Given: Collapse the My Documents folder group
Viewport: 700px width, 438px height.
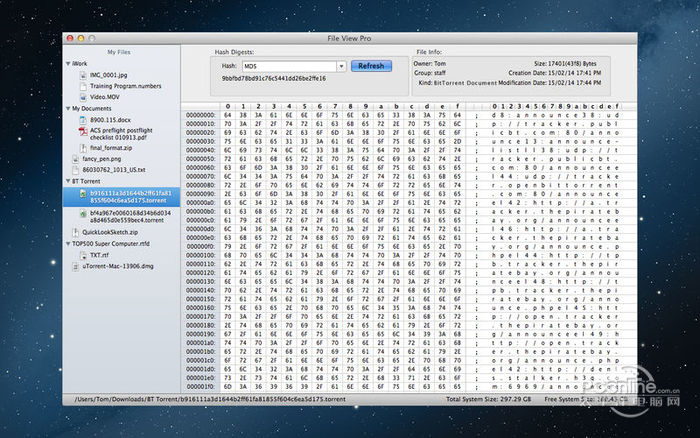Looking at the screenshot, I should pyautogui.click(x=66, y=108).
